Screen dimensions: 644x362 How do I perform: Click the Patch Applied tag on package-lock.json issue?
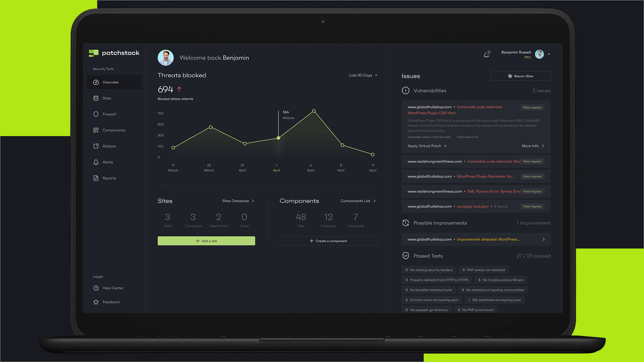532,206
